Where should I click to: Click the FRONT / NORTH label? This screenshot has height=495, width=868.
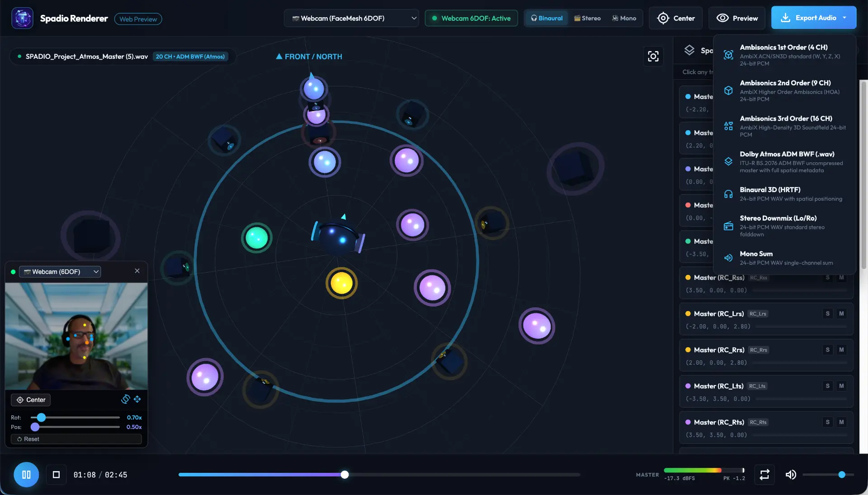(309, 57)
